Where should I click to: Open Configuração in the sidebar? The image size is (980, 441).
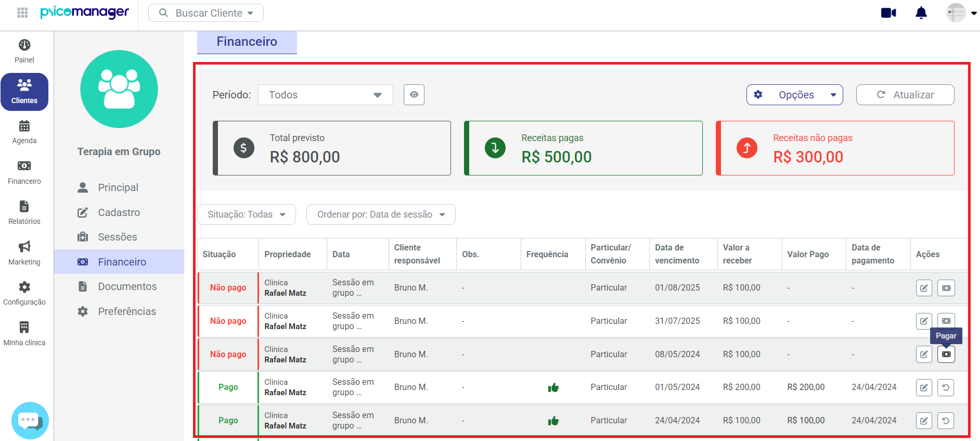tap(24, 294)
